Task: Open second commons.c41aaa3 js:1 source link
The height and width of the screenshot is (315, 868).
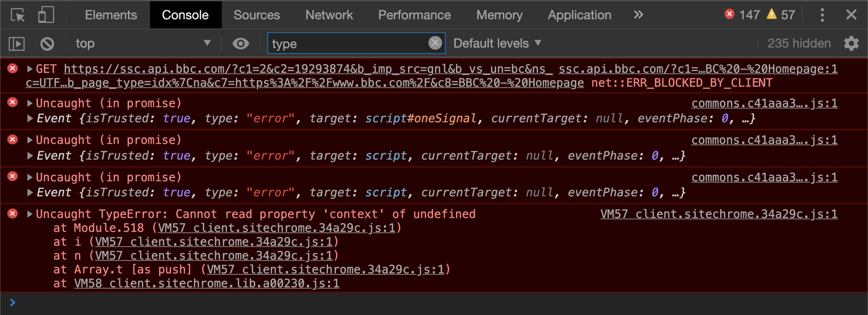Action: 765,140
